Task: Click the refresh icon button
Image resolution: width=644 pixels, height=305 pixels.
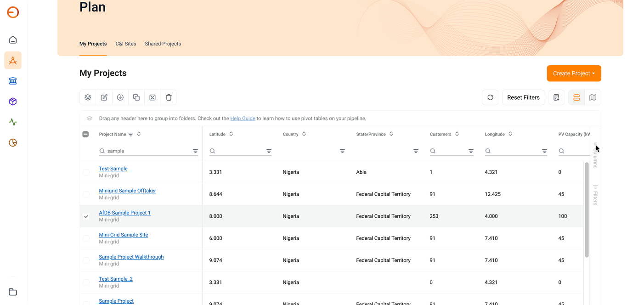Action: [x=490, y=97]
